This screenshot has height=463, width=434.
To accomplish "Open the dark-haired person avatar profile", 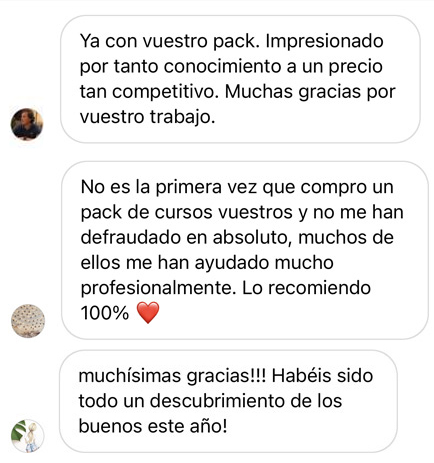I will (x=27, y=124).
